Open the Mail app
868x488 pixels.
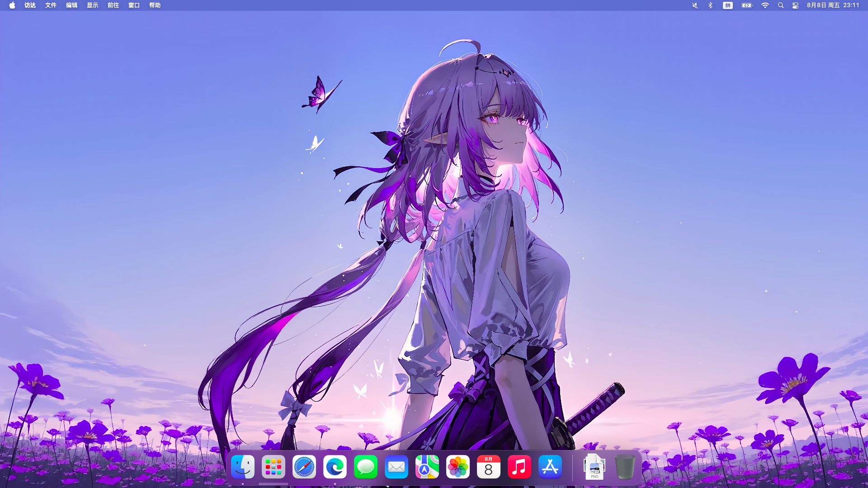point(396,467)
